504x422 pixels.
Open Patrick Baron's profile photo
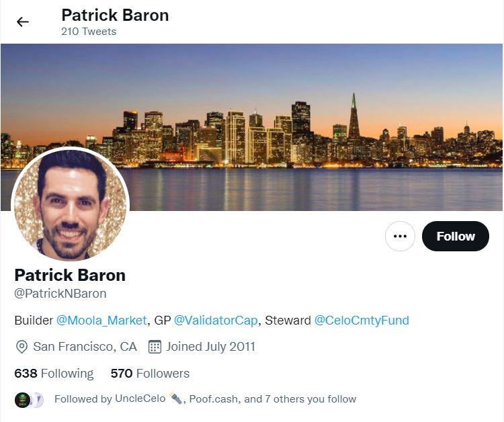click(x=71, y=204)
